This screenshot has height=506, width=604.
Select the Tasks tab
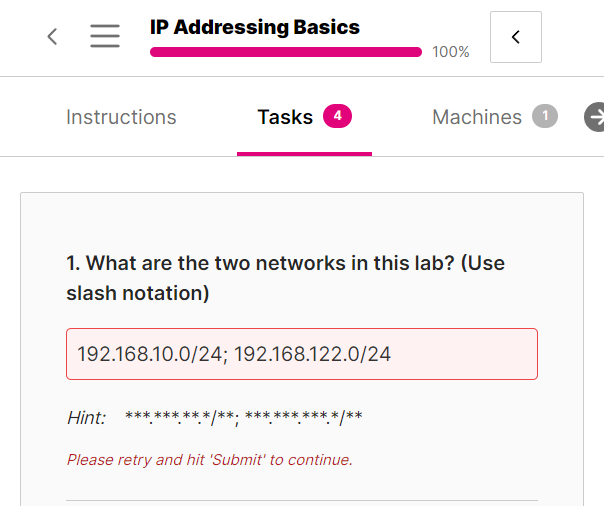[285, 117]
